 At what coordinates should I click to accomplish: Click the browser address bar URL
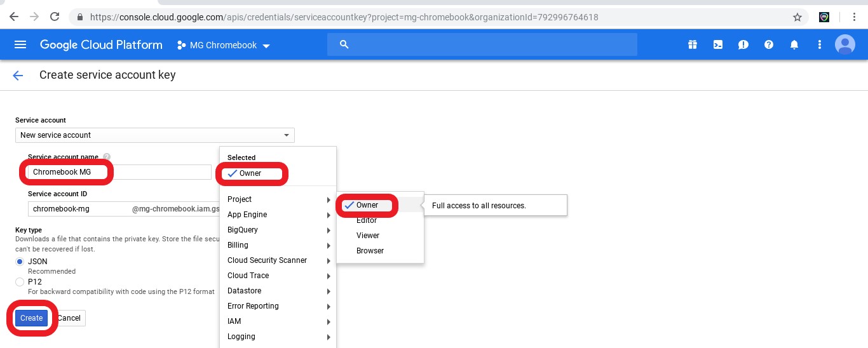pyautogui.click(x=344, y=17)
